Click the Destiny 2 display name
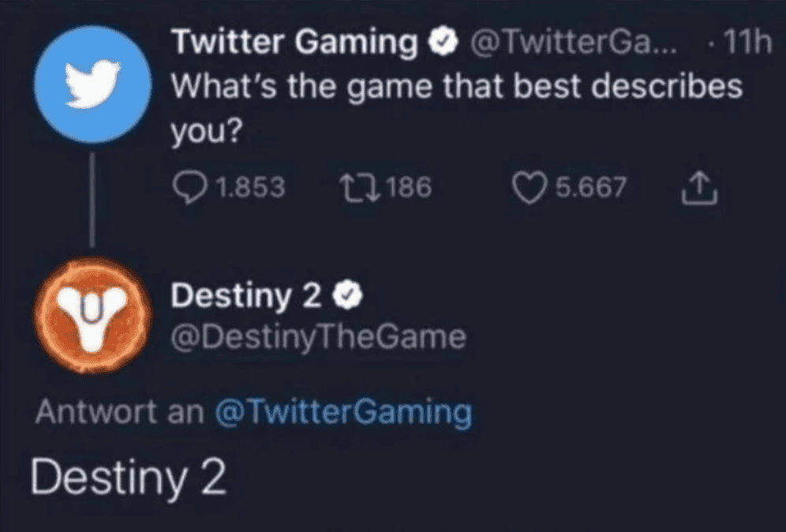This screenshot has height=532, width=786. click(x=246, y=296)
